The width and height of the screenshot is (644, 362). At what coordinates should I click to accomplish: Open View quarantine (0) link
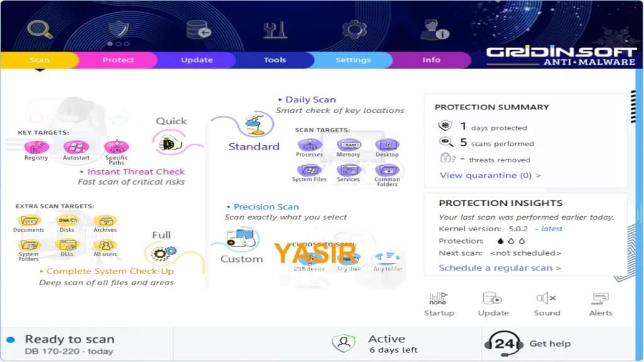click(x=491, y=175)
